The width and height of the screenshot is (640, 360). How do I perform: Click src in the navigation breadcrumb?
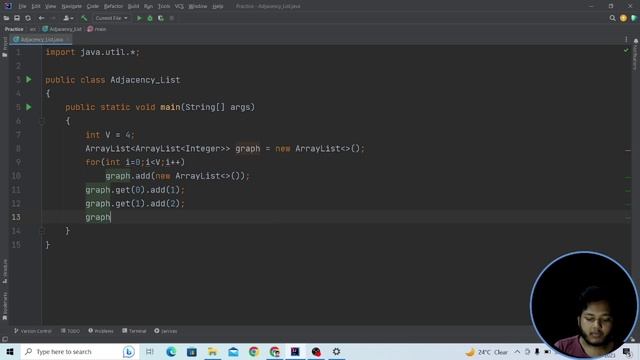click(33, 29)
